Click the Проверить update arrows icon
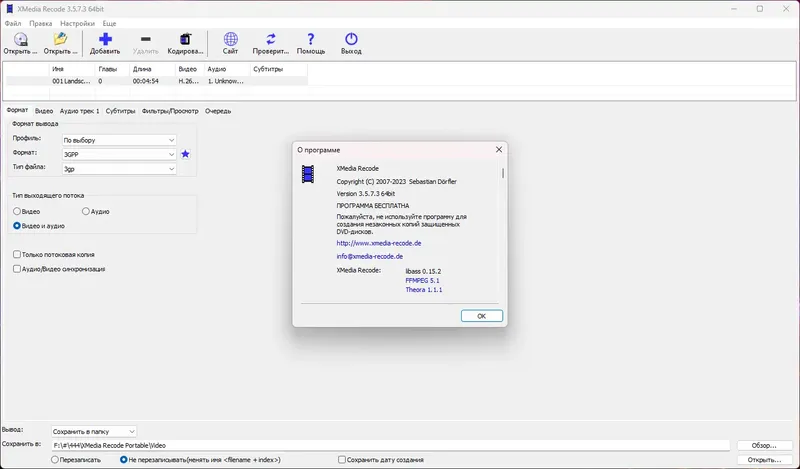 point(270,39)
